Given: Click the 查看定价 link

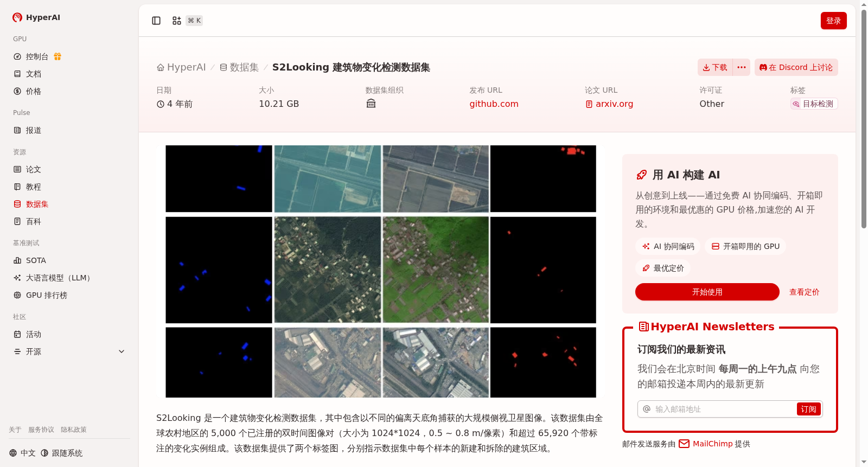Looking at the screenshot, I should 805,292.
